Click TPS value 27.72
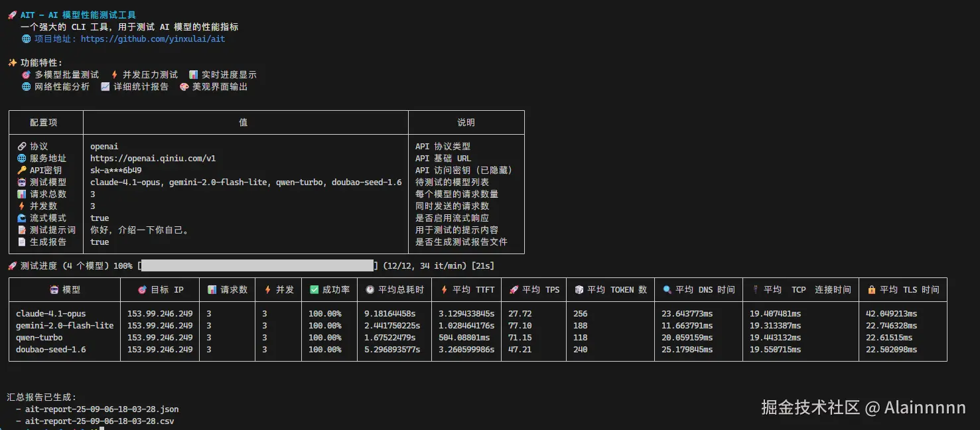This screenshot has height=430, width=980. pyautogui.click(x=520, y=314)
